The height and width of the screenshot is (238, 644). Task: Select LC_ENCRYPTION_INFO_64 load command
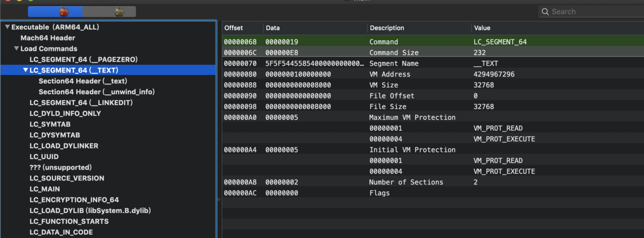[x=74, y=200]
